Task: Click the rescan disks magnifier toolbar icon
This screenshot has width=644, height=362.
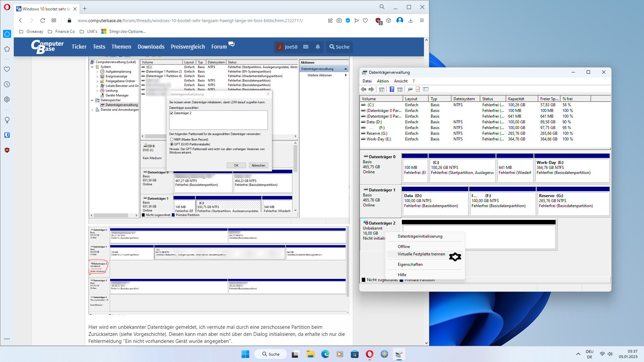Action: pyautogui.click(x=410, y=89)
